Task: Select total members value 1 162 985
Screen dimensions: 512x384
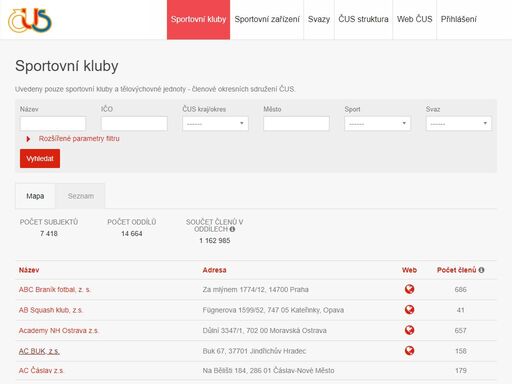Action: pyautogui.click(x=215, y=241)
